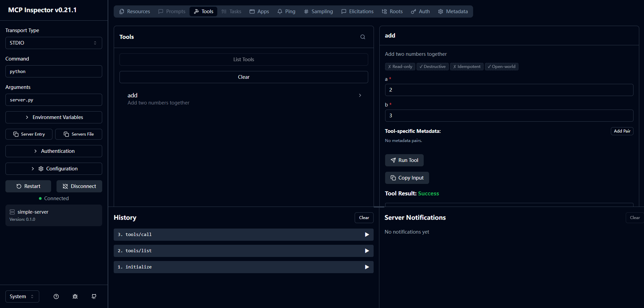Copy the tool input with Copy Input
644x308 pixels.
(x=407, y=178)
